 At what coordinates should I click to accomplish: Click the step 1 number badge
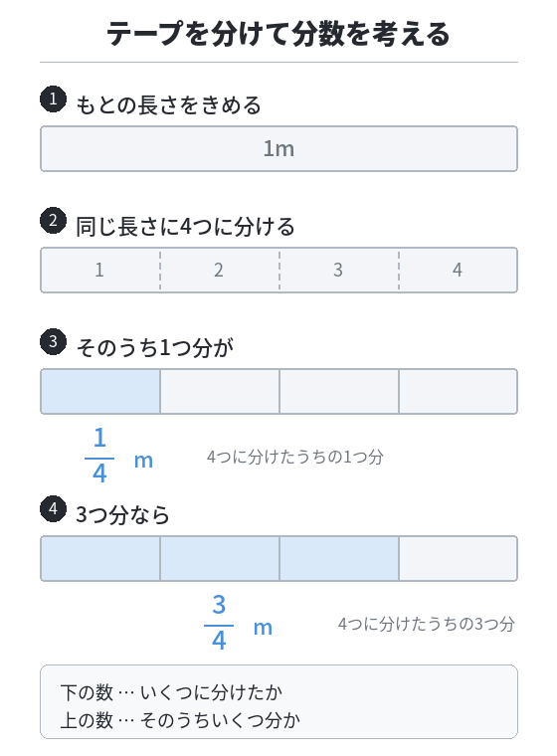(53, 98)
